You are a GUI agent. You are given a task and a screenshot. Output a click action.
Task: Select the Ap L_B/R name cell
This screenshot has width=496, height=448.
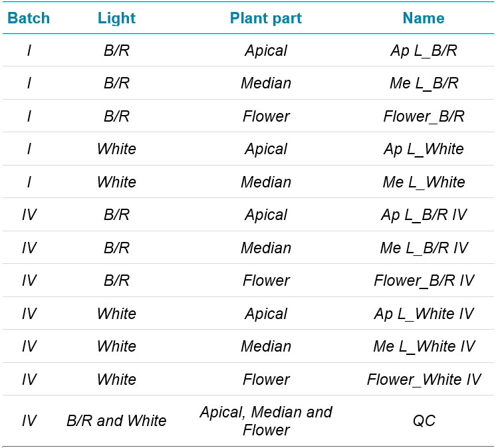[424, 51]
